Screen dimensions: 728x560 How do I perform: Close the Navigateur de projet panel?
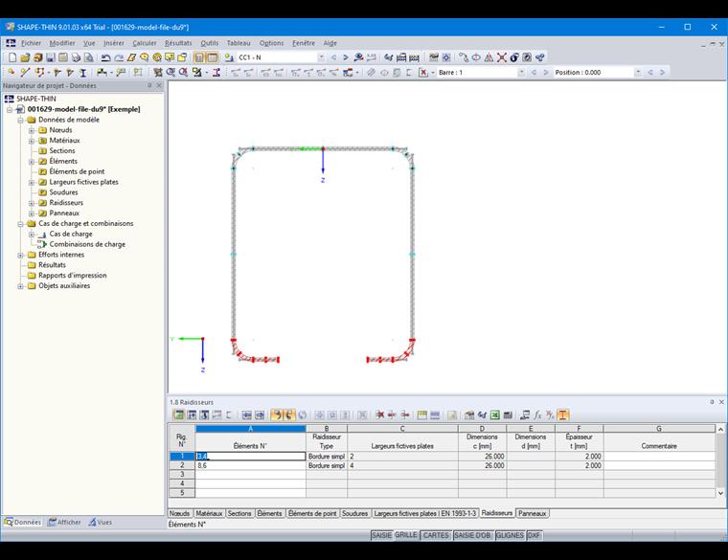159,85
